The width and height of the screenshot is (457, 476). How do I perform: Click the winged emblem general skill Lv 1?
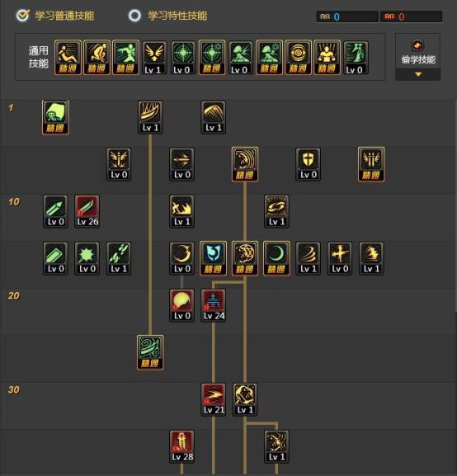[x=154, y=58]
